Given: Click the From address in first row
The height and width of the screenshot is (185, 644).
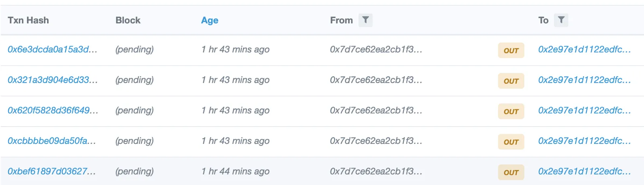Looking at the screenshot, I should [x=376, y=50].
